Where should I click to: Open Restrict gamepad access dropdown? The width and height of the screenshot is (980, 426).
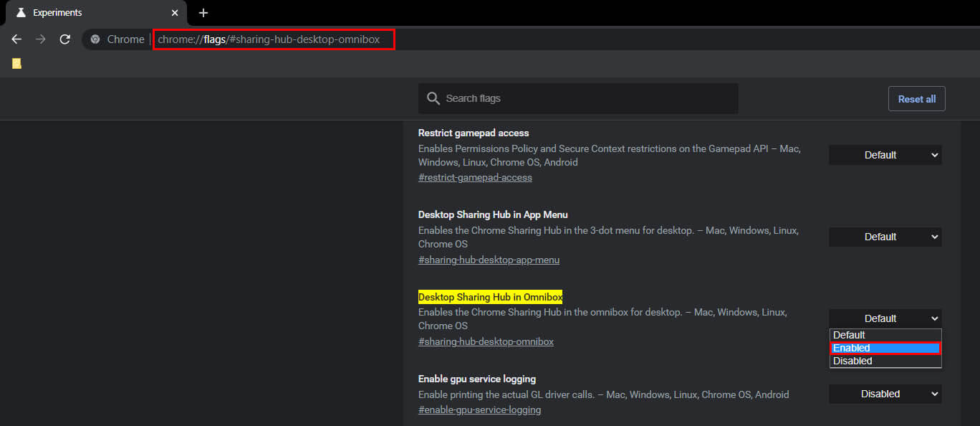tap(885, 155)
